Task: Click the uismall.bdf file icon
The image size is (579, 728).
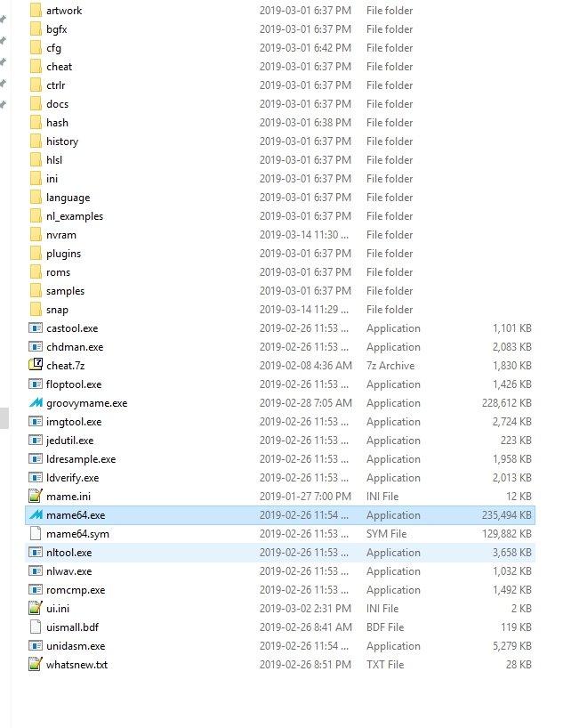Action: tap(36, 627)
